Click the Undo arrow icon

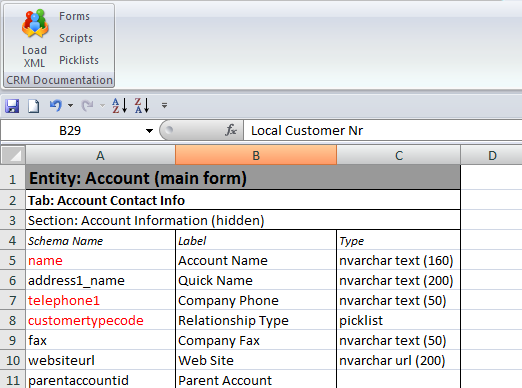(x=56, y=106)
